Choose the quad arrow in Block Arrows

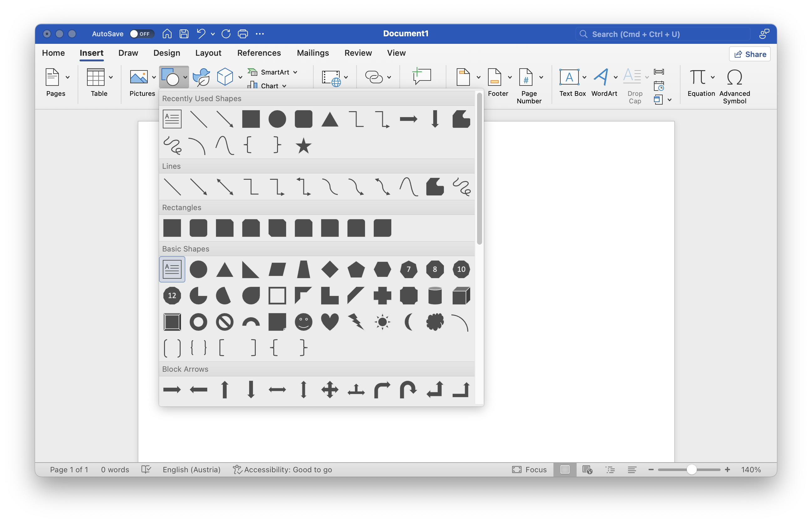pyautogui.click(x=330, y=389)
